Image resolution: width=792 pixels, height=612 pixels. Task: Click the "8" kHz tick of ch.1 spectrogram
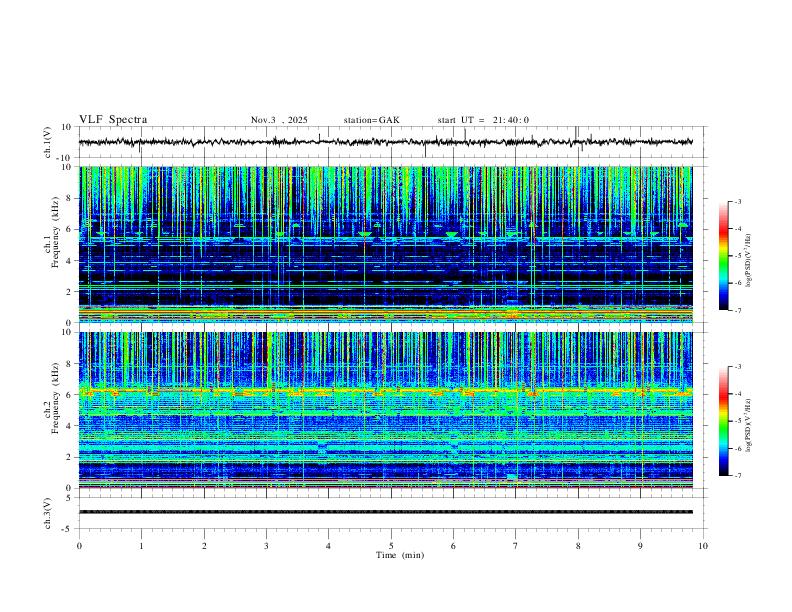pyautogui.click(x=70, y=198)
